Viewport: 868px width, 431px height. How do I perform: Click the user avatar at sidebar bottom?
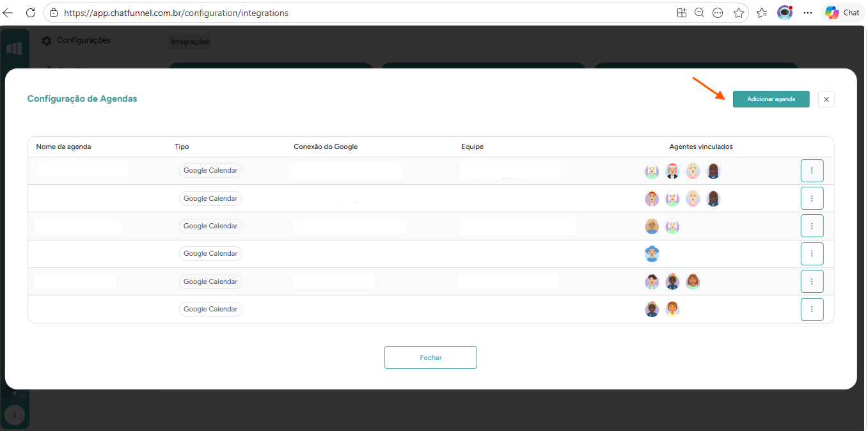(x=15, y=415)
